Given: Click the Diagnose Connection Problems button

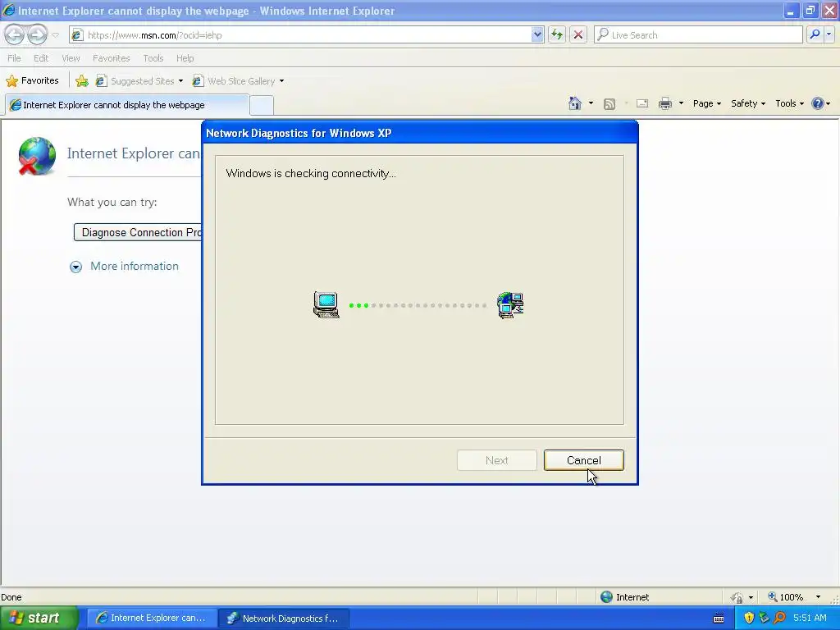Looking at the screenshot, I should (138, 232).
